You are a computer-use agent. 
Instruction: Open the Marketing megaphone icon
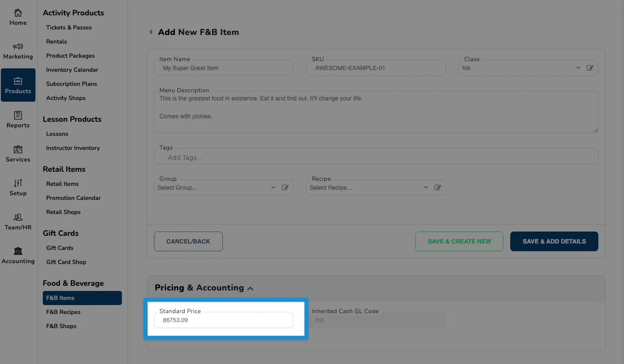click(x=18, y=47)
